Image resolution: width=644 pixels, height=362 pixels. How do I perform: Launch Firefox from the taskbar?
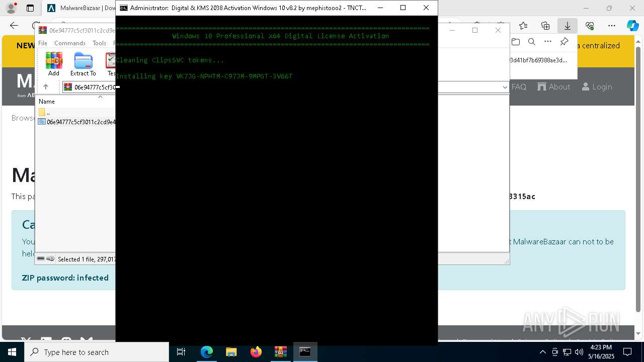[256, 352]
